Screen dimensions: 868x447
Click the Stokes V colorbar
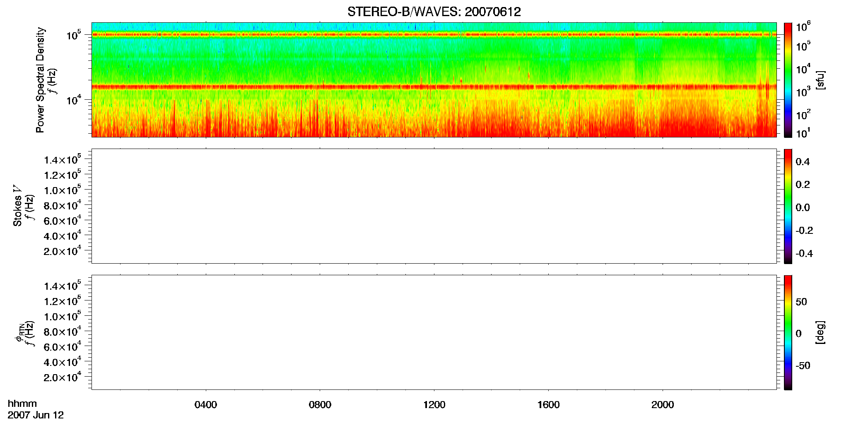click(x=788, y=206)
